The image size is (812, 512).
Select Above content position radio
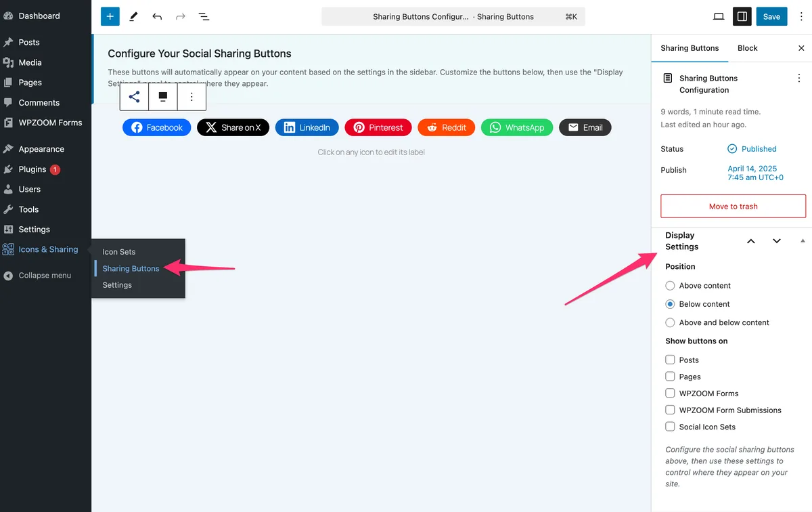(670, 286)
